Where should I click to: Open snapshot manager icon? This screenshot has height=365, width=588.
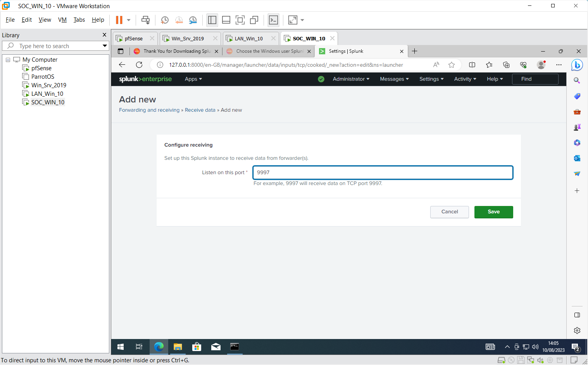pos(193,20)
